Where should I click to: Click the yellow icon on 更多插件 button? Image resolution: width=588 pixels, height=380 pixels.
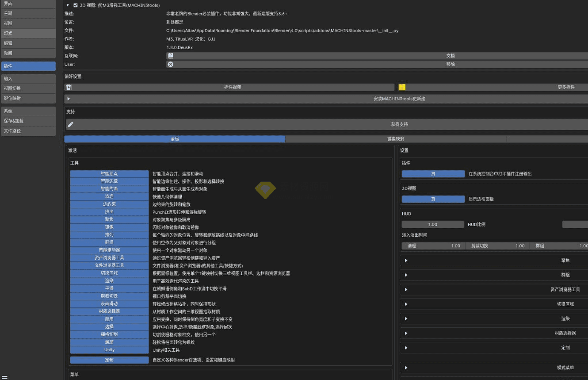tap(402, 87)
